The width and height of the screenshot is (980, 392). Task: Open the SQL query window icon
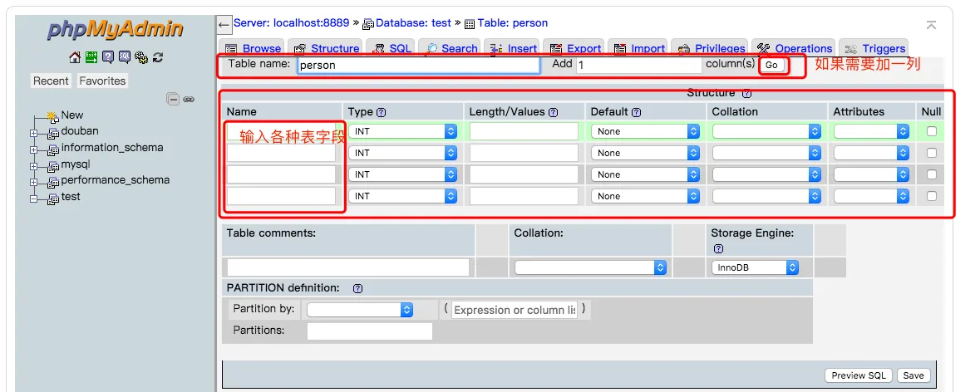pyautogui.click(x=124, y=57)
